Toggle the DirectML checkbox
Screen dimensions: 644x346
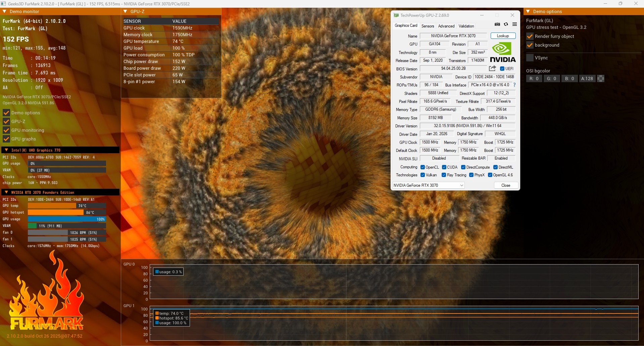[x=495, y=167]
